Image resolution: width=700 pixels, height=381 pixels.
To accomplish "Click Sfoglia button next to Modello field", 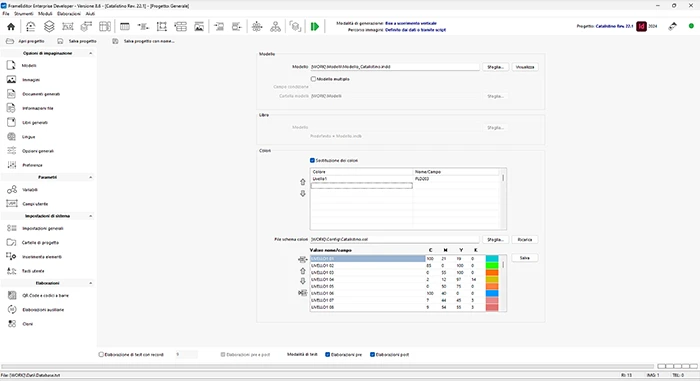I will point(496,67).
